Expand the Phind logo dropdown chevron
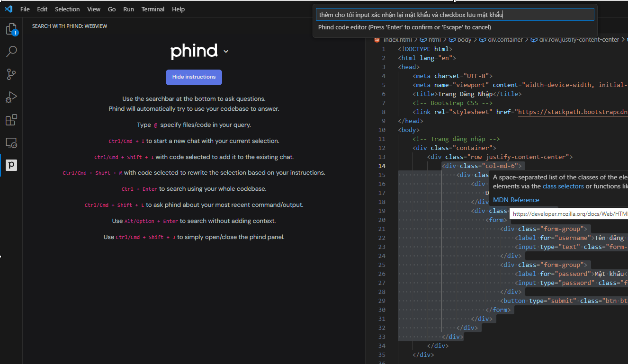628x364 pixels. (226, 52)
